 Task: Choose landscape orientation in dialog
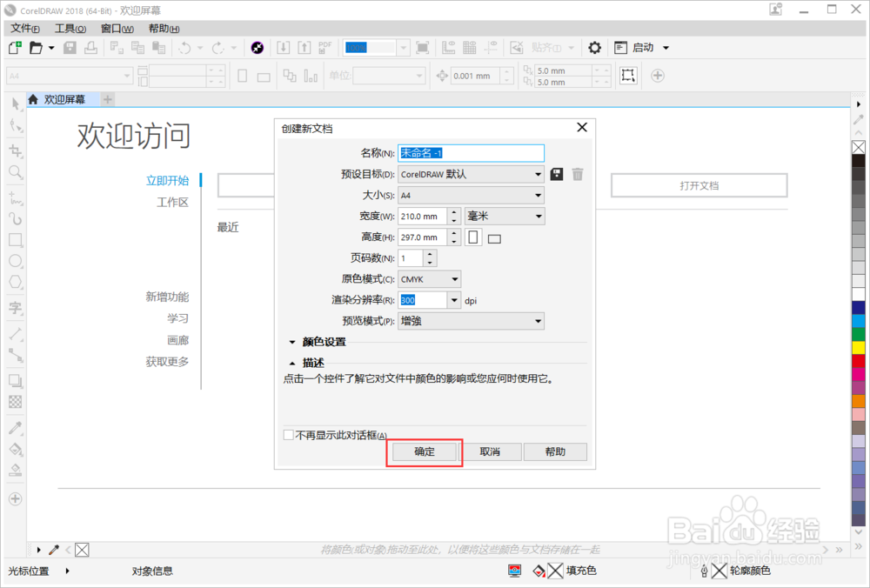[x=494, y=238]
